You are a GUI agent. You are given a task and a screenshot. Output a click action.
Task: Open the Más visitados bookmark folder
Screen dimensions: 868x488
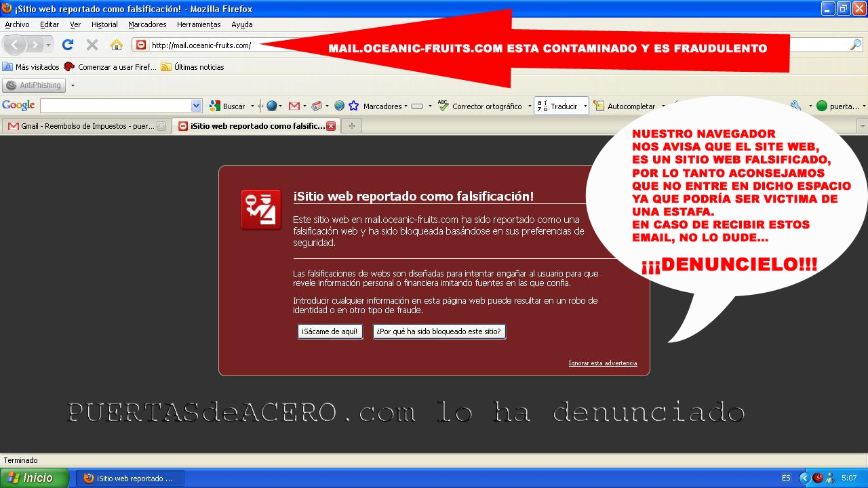tap(31, 67)
